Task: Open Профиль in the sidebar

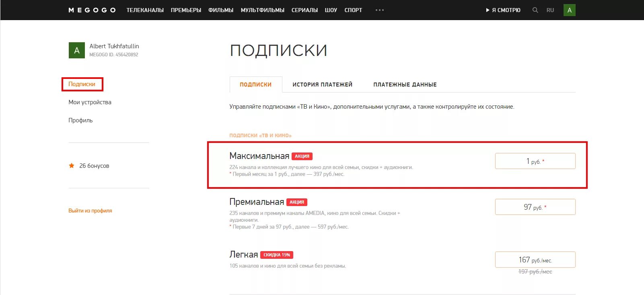Action: coord(80,120)
